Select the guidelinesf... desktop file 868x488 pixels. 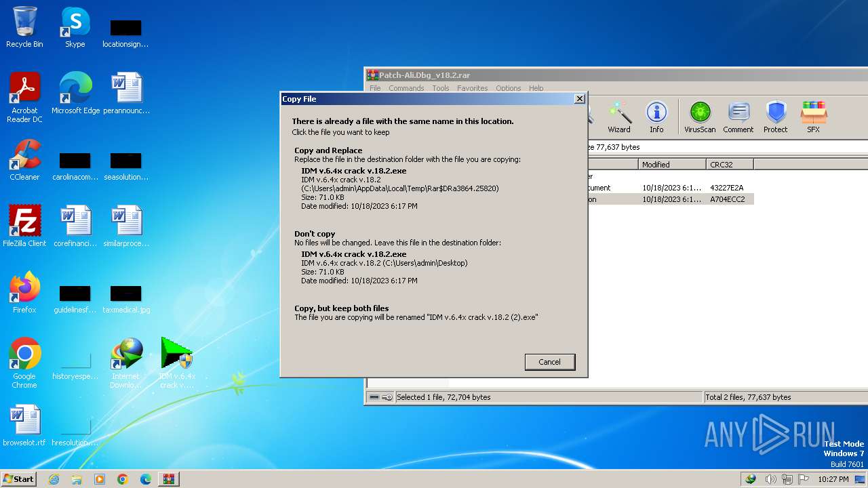click(75, 298)
